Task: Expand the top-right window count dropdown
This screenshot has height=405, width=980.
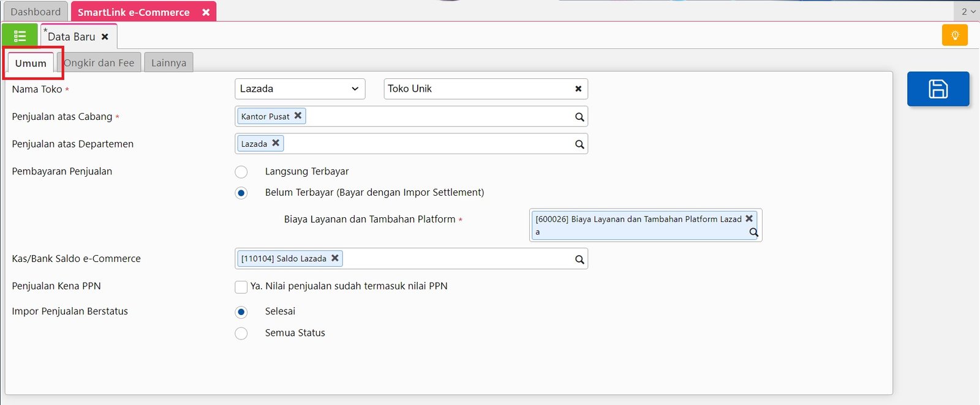Action: pyautogui.click(x=968, y=11)
